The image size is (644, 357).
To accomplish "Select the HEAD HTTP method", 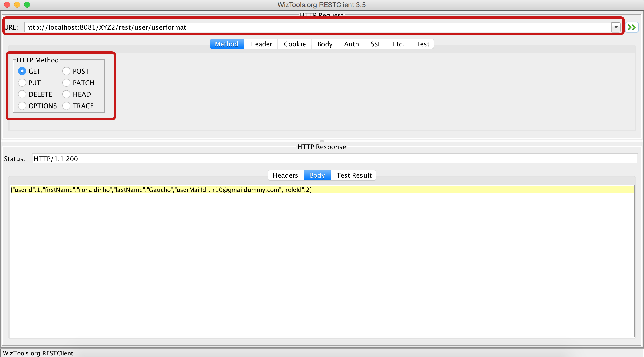I will [x=66, y=94].
